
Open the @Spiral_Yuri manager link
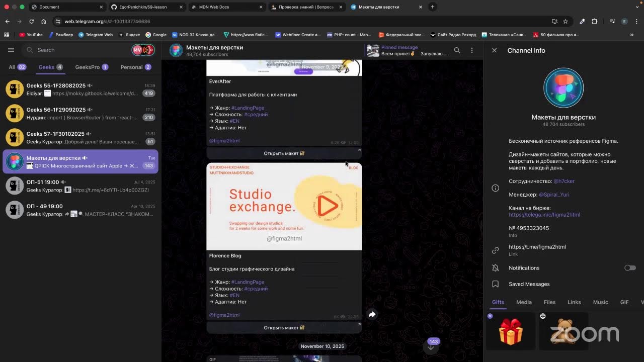click(x=554, y=195)
